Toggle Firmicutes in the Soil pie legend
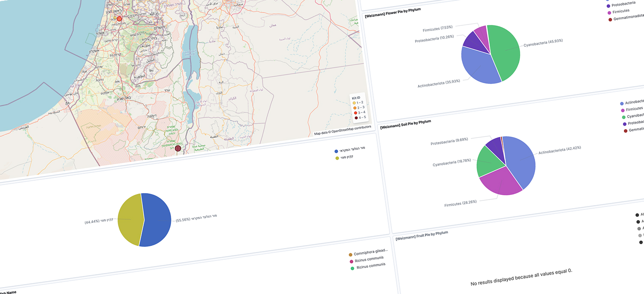This screenshot has height=294, width=644. pos(623,110)
